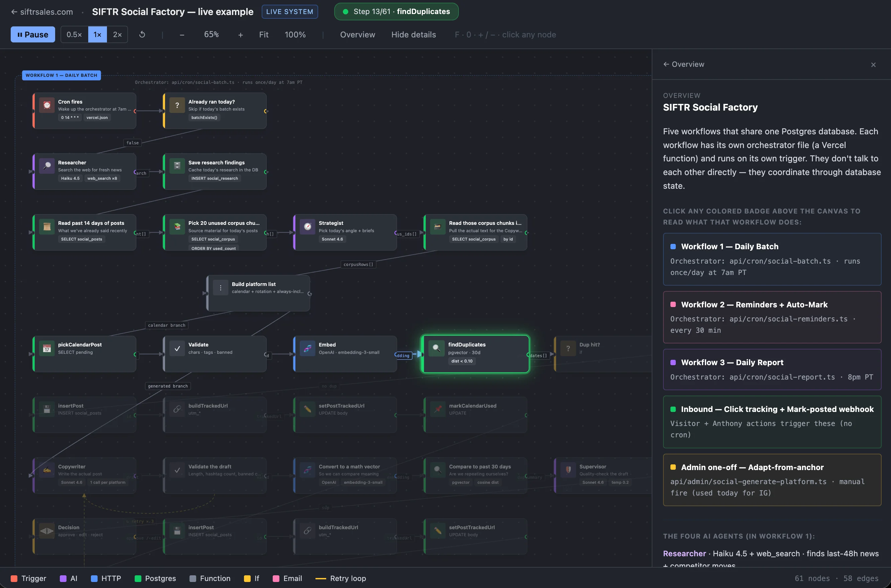This screenshot has height=588, width=891.
Task: Click the 'Haiku 4.5' tag on Researcher node
Action: (70, 178)
